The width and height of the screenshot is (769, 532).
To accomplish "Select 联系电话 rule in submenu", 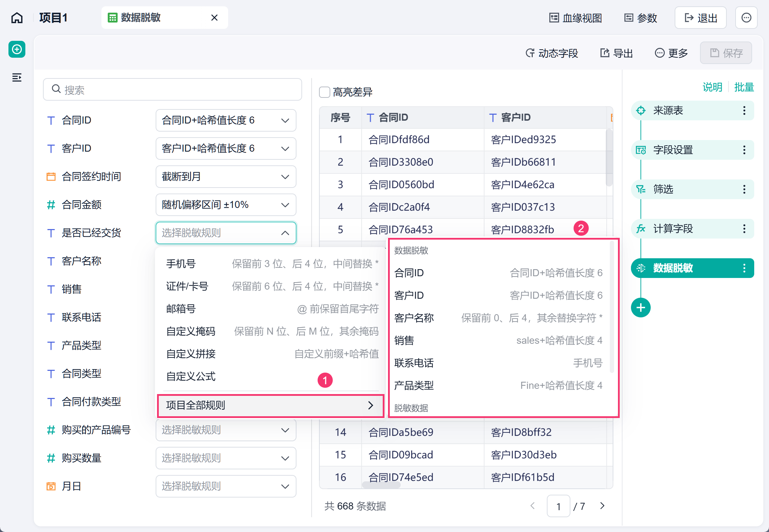I will pos(498,363).
